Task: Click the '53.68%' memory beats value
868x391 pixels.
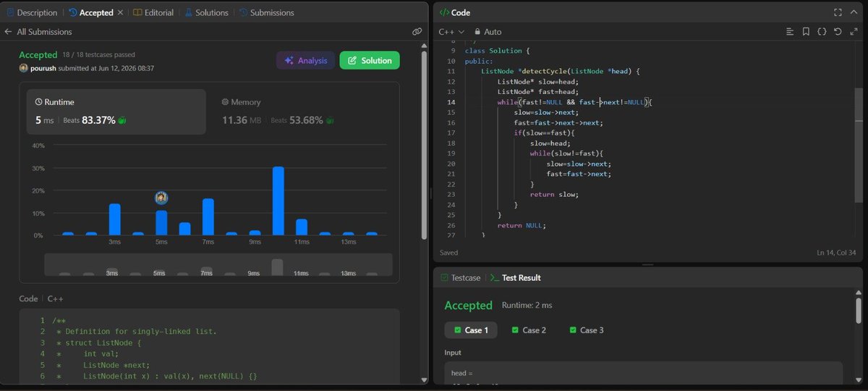Action: pyautogui.click(x=306, y=120)
